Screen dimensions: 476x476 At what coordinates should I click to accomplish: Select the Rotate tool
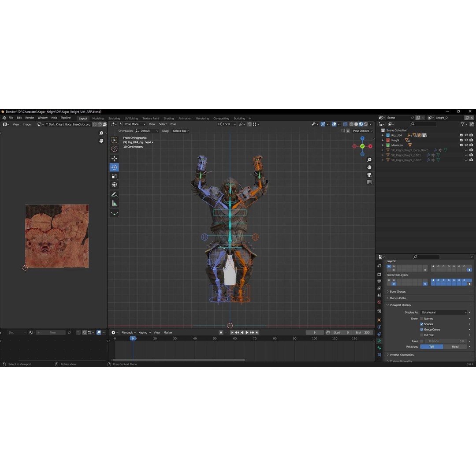pos(114,167)
